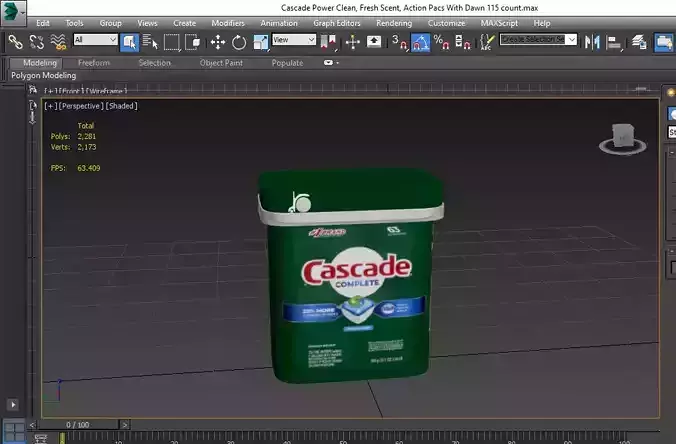The image size is (676, 444).
Task: Open Edit Named Selection Sets
Action: [x=487, y=42]
